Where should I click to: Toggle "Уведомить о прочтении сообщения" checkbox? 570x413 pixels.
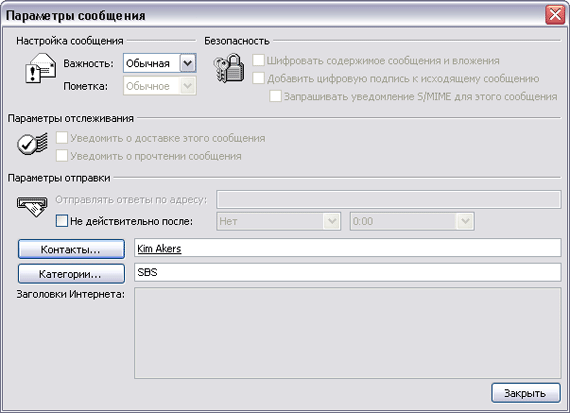click(x=62, y=156)
